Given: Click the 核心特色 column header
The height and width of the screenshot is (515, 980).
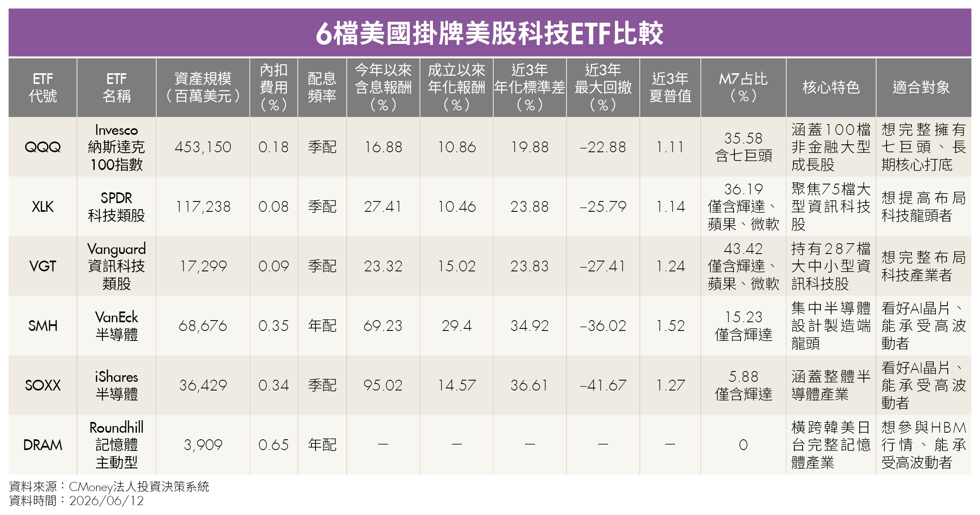Looking at the screenshot, I should coord(831,87).
